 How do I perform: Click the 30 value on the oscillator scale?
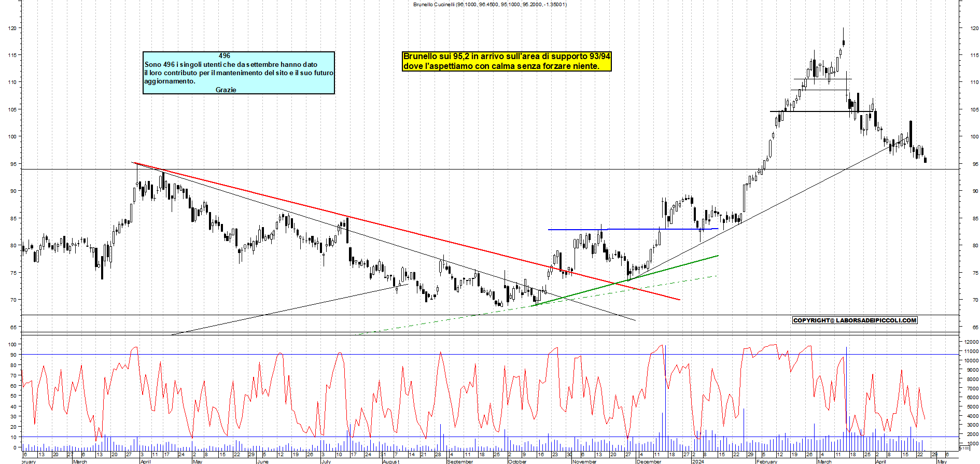coord(13,417)
